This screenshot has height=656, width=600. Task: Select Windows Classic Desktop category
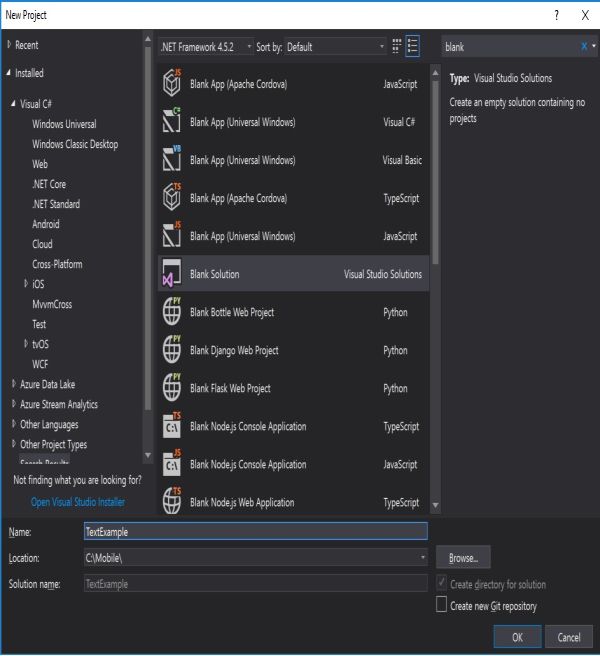pyautogui.click(x=75, y=144)
